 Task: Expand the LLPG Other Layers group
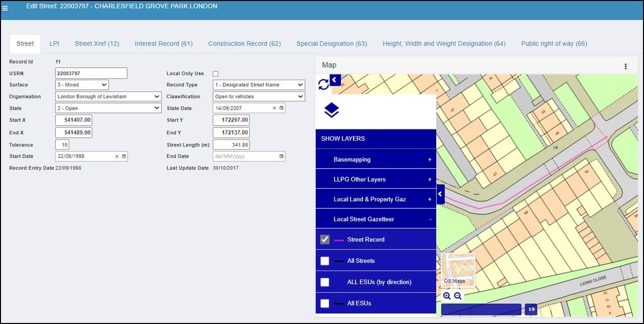tap(376, 179)
